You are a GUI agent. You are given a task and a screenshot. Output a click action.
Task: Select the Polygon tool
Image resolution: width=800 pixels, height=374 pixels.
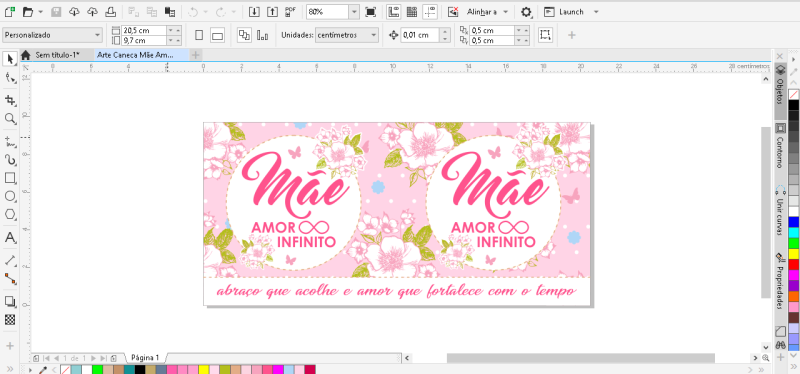point(10,215)
